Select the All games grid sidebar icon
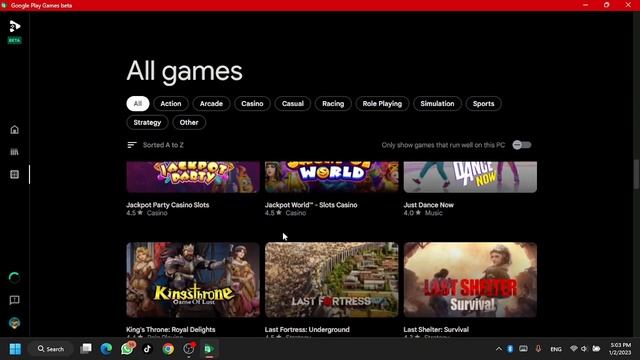The image size is (640, 360). tap(14, 174)
